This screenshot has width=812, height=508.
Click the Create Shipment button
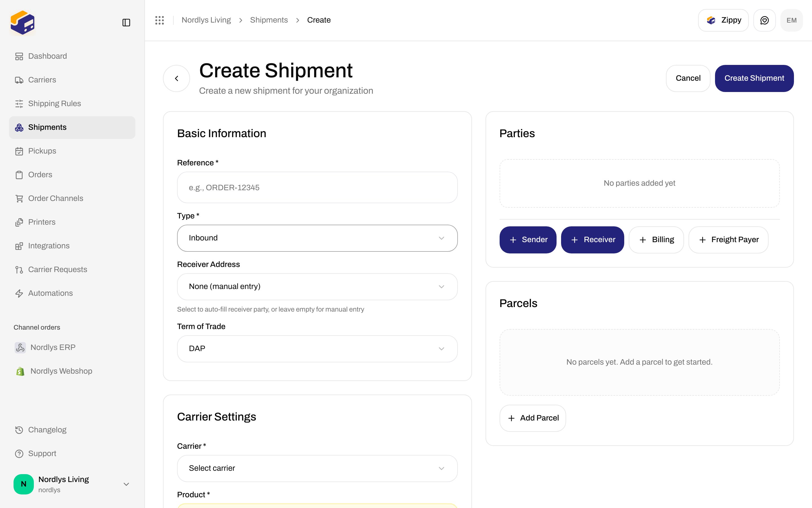click(754, 78)
